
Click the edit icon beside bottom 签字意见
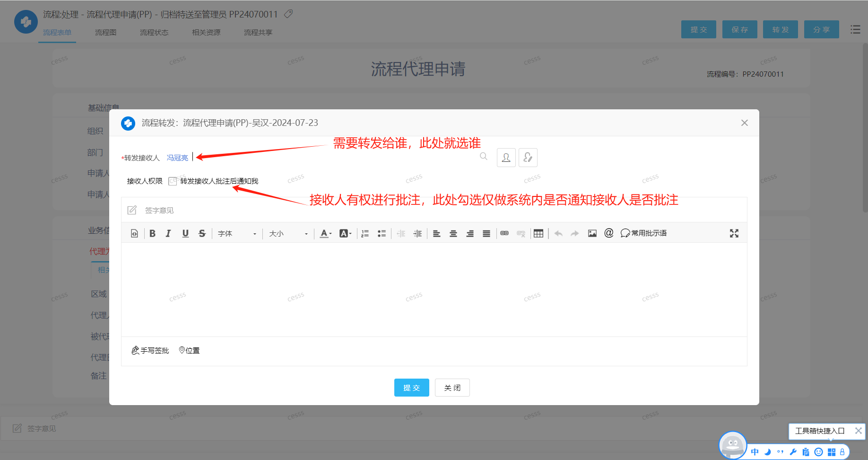17,428
